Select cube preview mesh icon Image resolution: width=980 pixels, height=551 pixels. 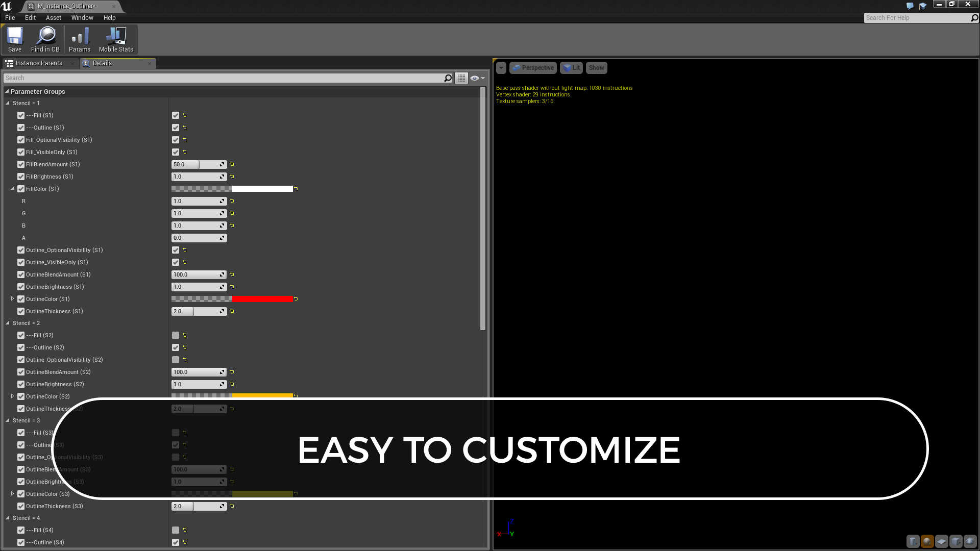(x=956, y=541)
